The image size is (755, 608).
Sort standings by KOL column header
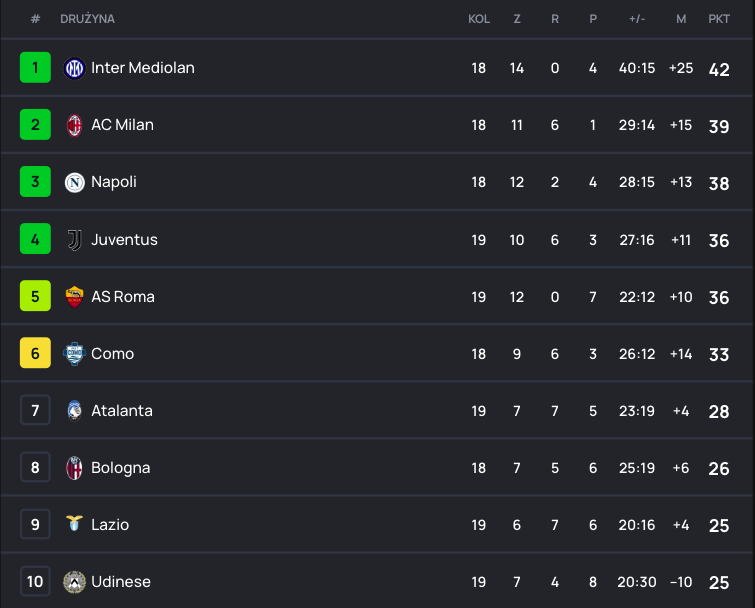(479, 19)
